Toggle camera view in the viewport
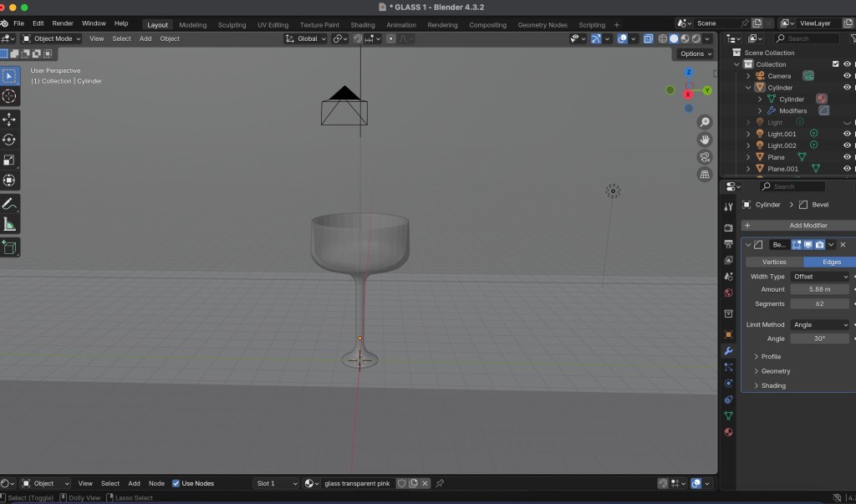856x504 pixels. coord(705,157)
